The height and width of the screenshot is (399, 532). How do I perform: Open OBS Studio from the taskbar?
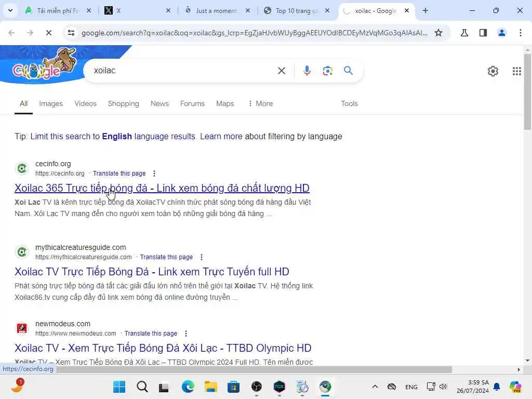point(257,387)
